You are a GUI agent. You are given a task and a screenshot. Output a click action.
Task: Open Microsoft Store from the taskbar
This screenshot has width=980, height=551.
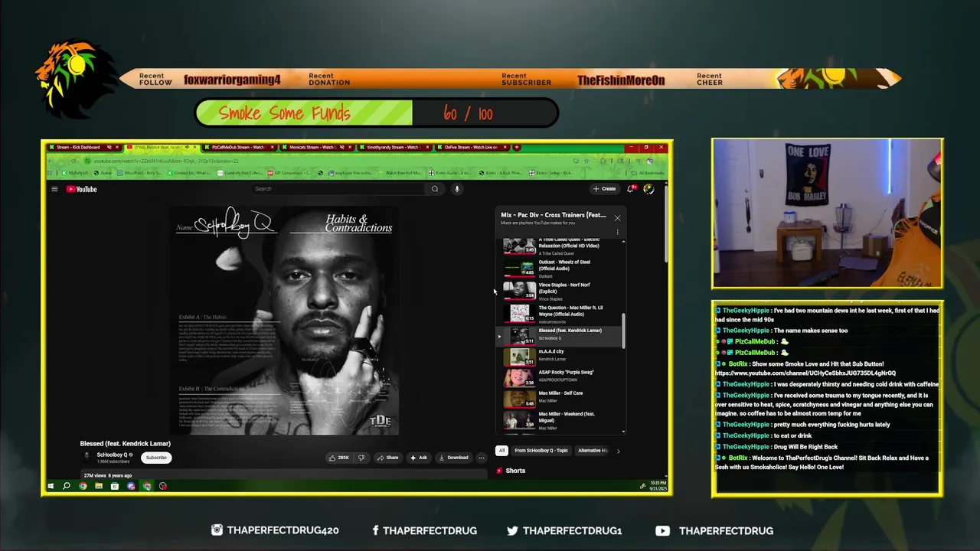[115, 486]
